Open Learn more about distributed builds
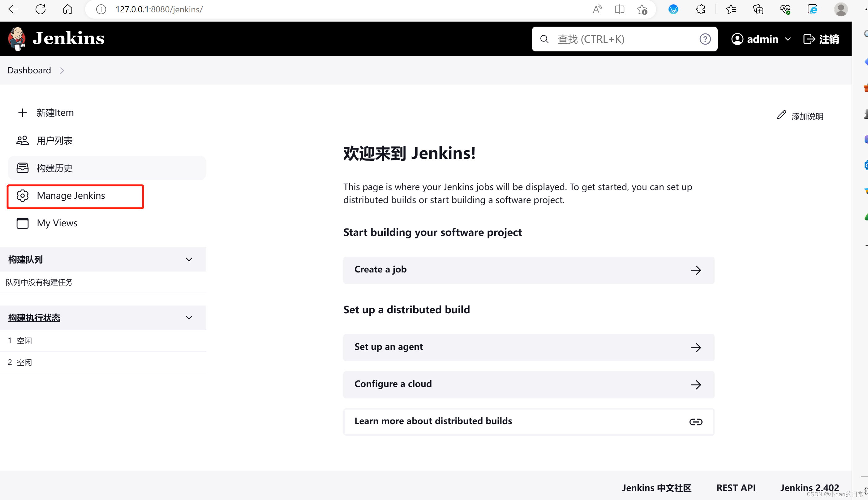 tap(529, 422)
